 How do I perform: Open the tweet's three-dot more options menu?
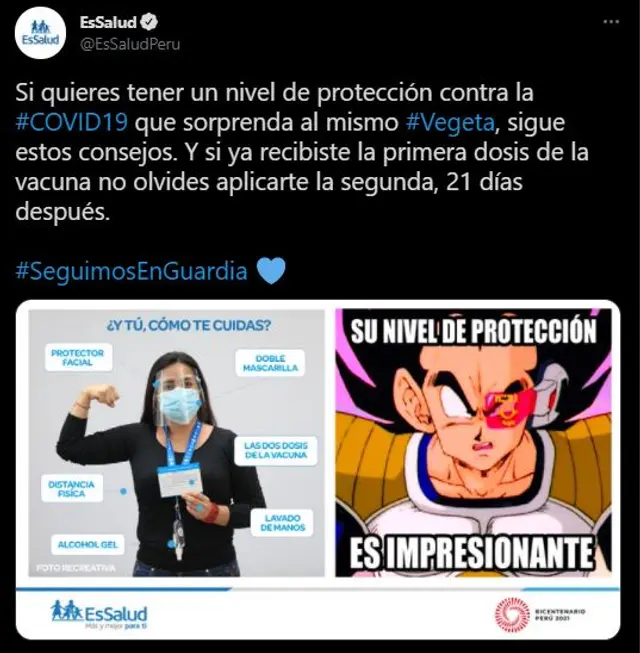(x=611, y=22)
